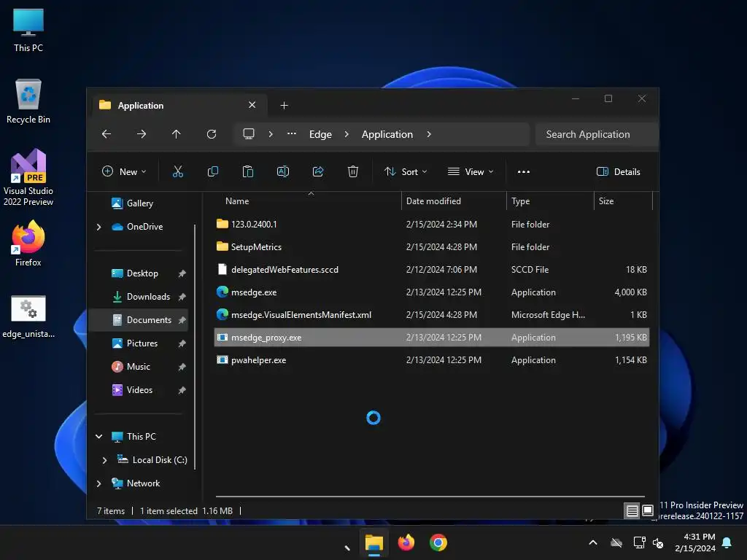Click the Share icon in toolbar
This screenshot has width=747, height=560.
click(318, 172)
